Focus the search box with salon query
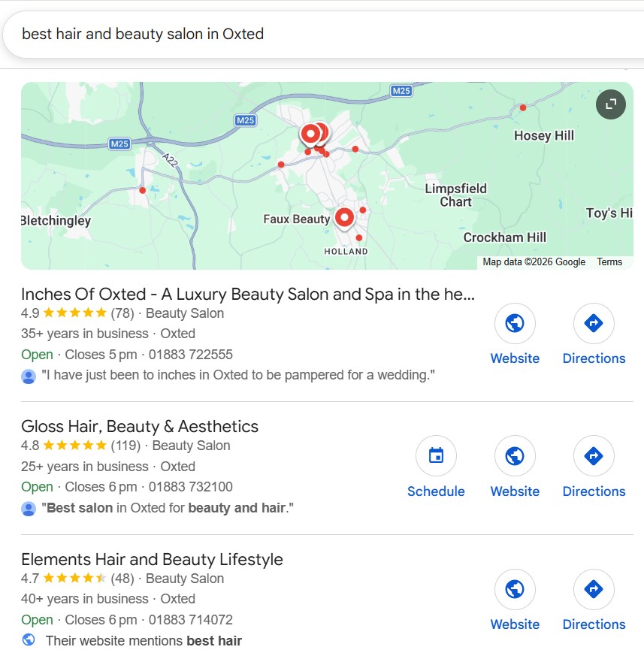 point(322,35)
